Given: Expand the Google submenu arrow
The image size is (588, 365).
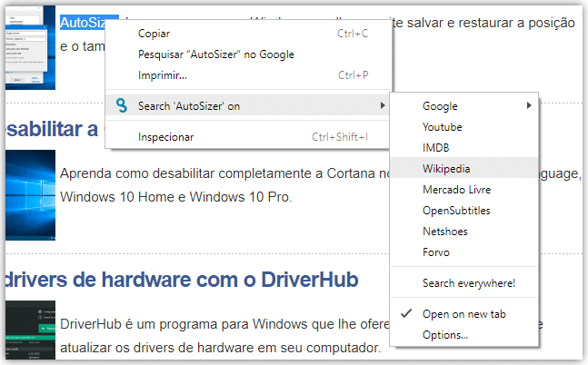Looking at the screenshot, I should click(529, 106).
